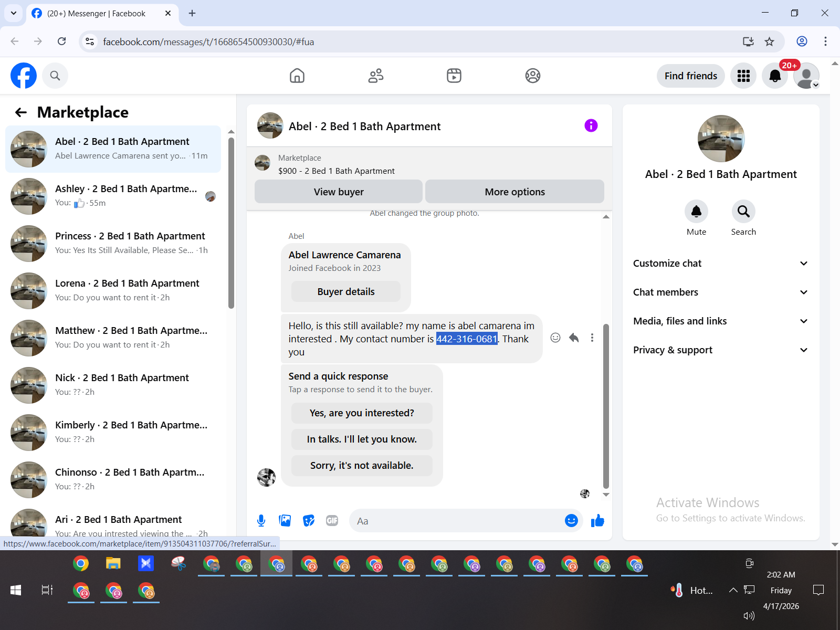This screenshot has height=630, width=840.
Task: Expand Privacy & support section
Action: [720, 350]
